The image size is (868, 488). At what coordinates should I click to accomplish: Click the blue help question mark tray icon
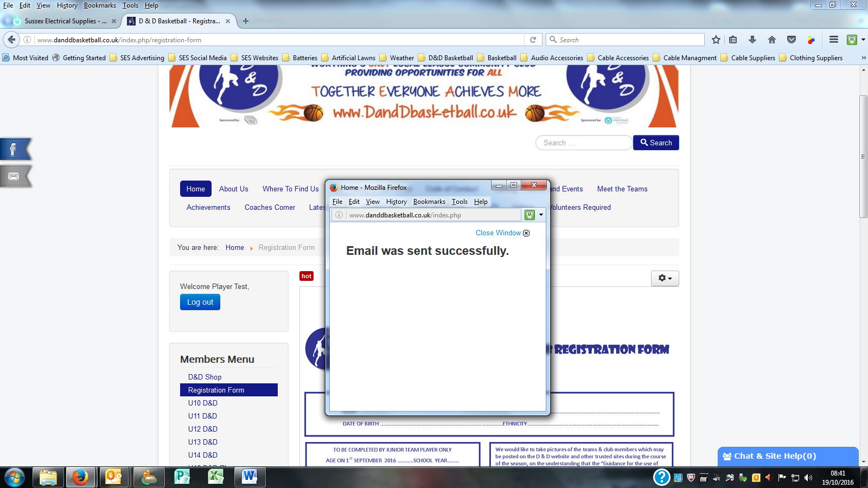click(x=661, y=477)
